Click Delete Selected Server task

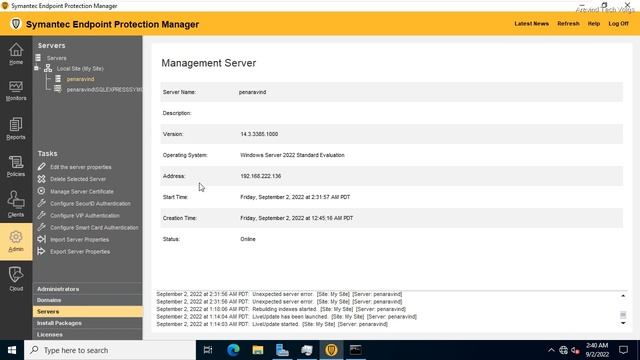(x=78, y=179)
